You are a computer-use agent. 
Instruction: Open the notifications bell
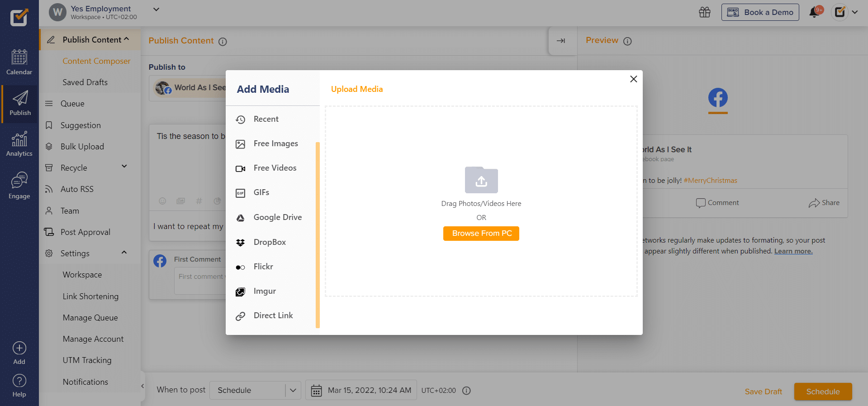(x=815, y=12)
